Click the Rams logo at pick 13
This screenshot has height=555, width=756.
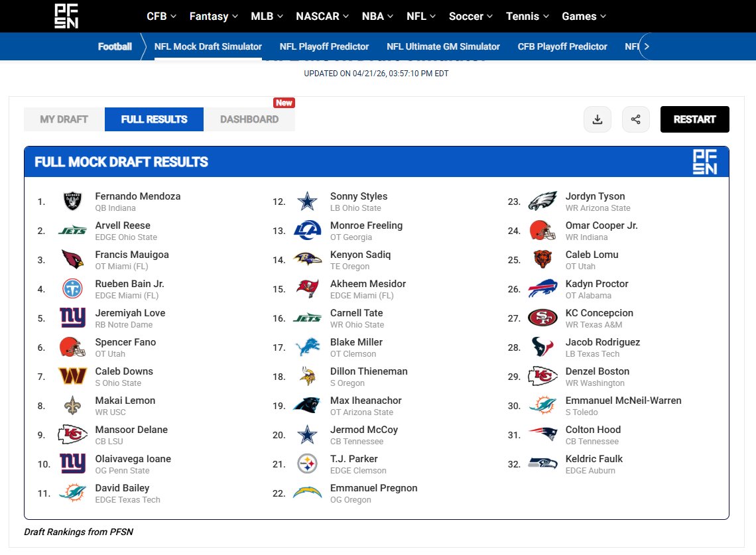click(x=307, y=231)
